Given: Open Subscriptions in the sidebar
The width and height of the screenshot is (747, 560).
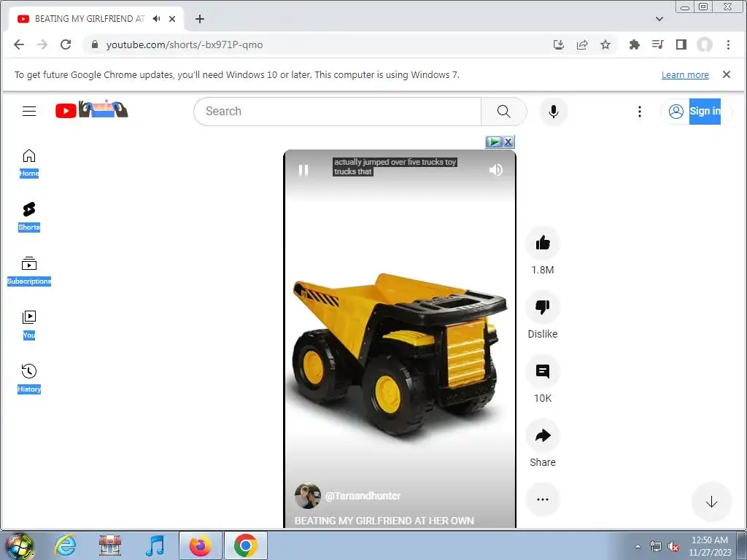Looking at the screenshot, I should (x=29, y=271).
